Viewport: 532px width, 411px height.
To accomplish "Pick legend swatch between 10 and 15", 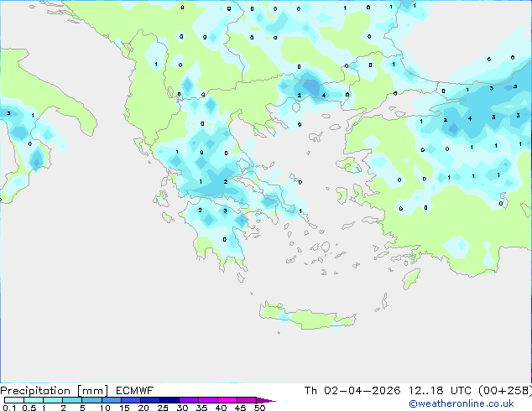I will [111, 400].
